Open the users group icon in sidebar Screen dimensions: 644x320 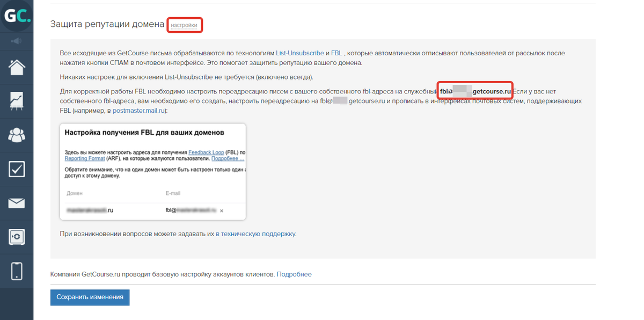(x=17, y=135)
